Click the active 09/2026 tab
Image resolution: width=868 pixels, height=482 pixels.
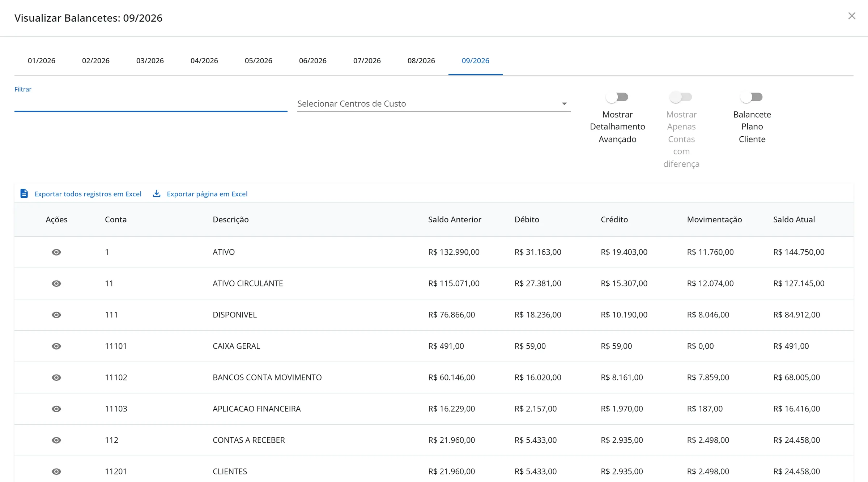coord(476,61)
